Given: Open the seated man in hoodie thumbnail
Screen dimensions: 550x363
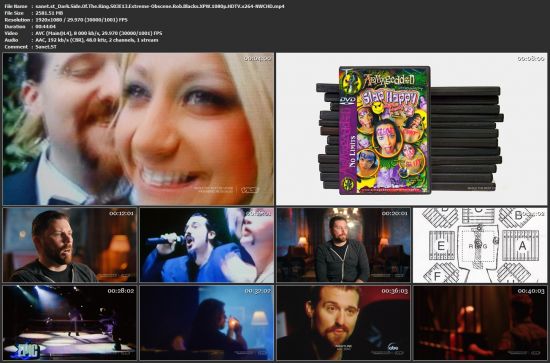Looking at the screenshot, I should pyautogui.click(x=343, y=245).
